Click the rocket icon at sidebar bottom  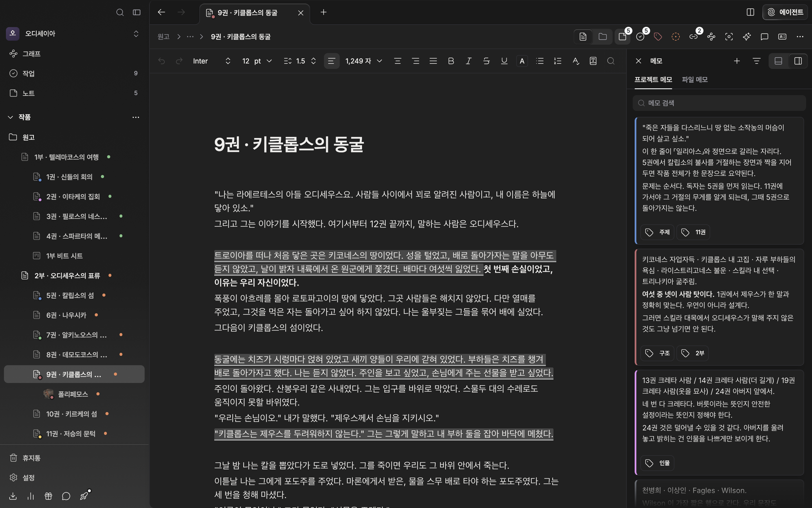(84, 496)
